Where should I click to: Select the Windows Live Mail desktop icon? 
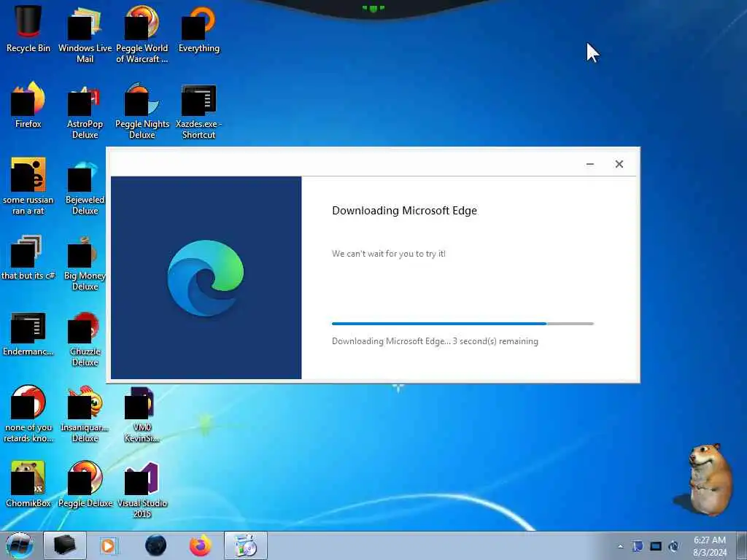85,34
